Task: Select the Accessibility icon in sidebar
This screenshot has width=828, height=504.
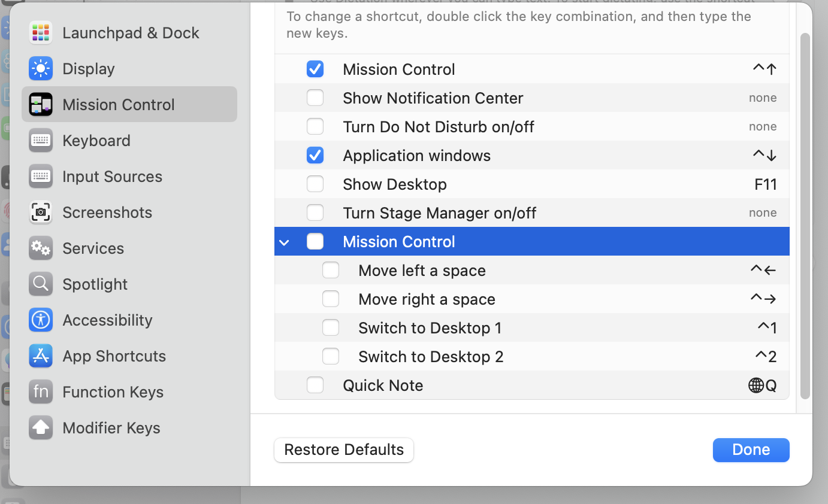Action: (41, 320)
